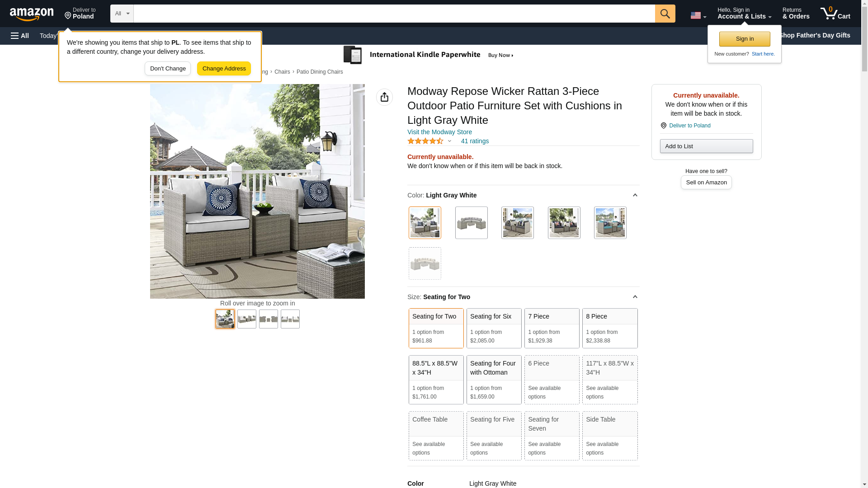Select the 7 Piece size option
868x488 pixels.
(552, 328)
